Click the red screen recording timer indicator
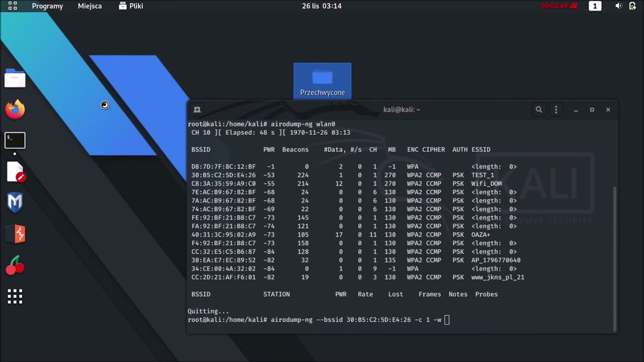Viewport: 644px width, 362px height. 559,6
